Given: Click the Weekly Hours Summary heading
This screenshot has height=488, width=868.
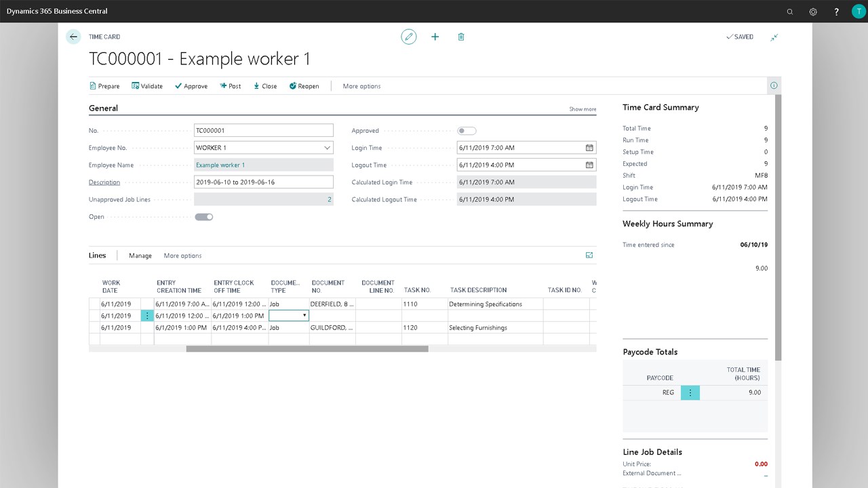Looking at the screenshot, I should pos(668,224).
